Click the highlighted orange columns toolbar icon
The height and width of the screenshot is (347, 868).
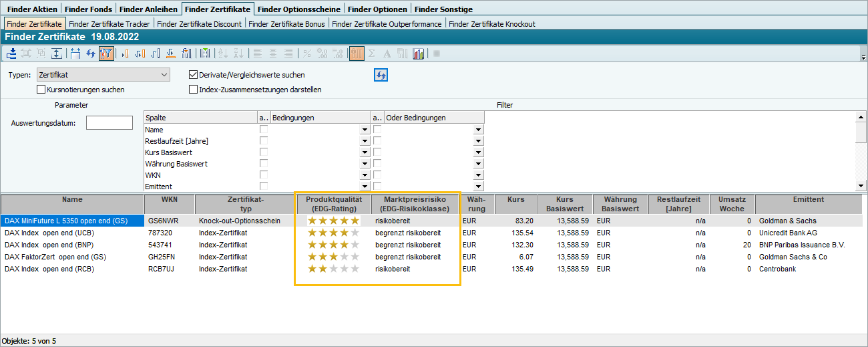(x=357, y=53)
